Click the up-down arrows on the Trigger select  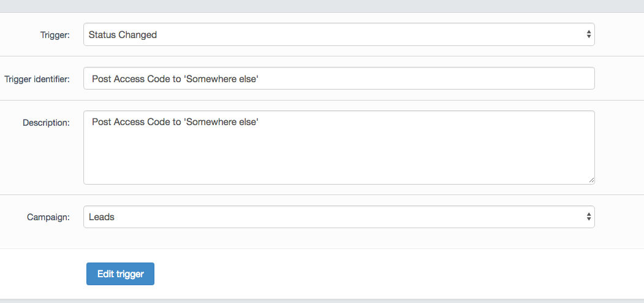pyautogui.click(x=588, y=34)
